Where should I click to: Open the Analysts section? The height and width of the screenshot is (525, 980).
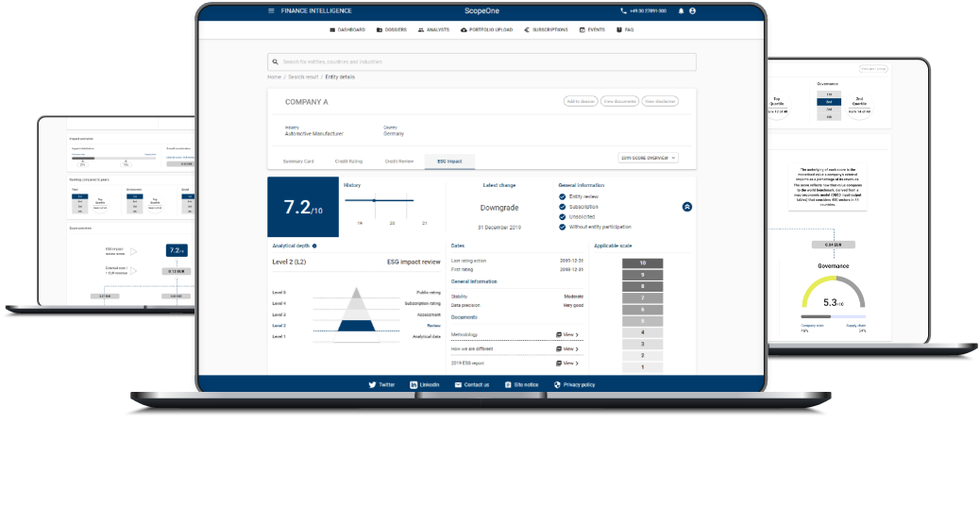tap(433, 29)
